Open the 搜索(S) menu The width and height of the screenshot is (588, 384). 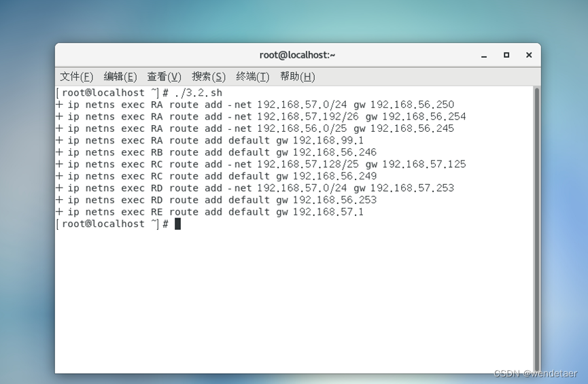pos(209,77)
